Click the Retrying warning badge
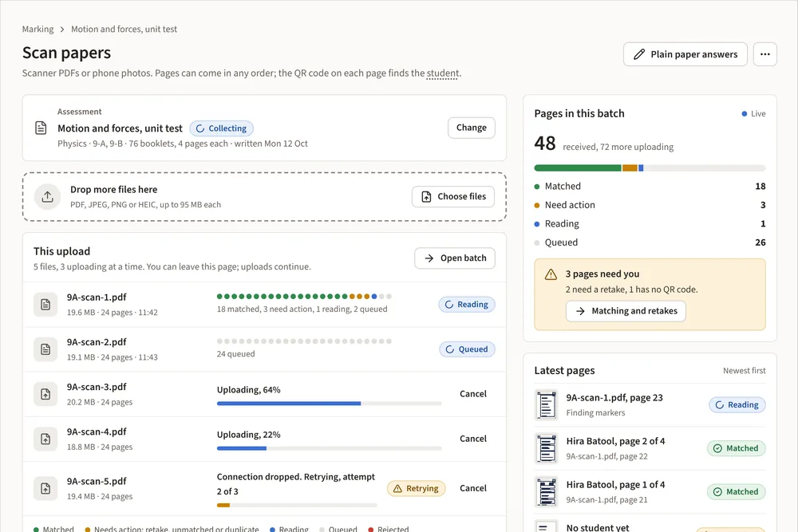This screenshot has height=532, width=798. click(x=417, y=488)
